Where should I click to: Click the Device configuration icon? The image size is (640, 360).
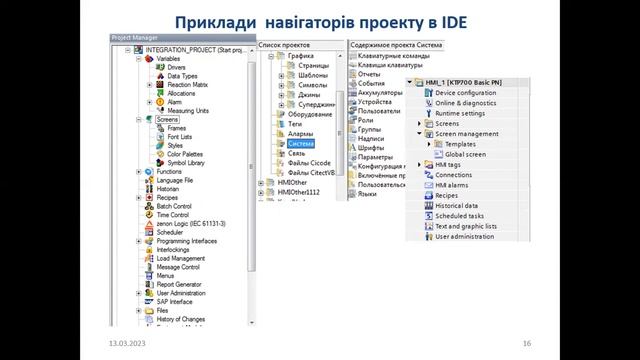pyautogui.click(x=429, y=93)
